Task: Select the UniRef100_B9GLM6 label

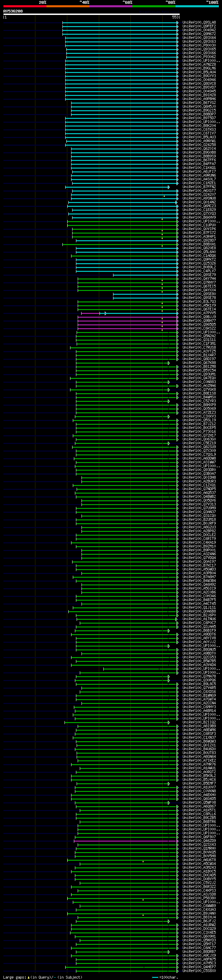Action: (x=199, y=68)
